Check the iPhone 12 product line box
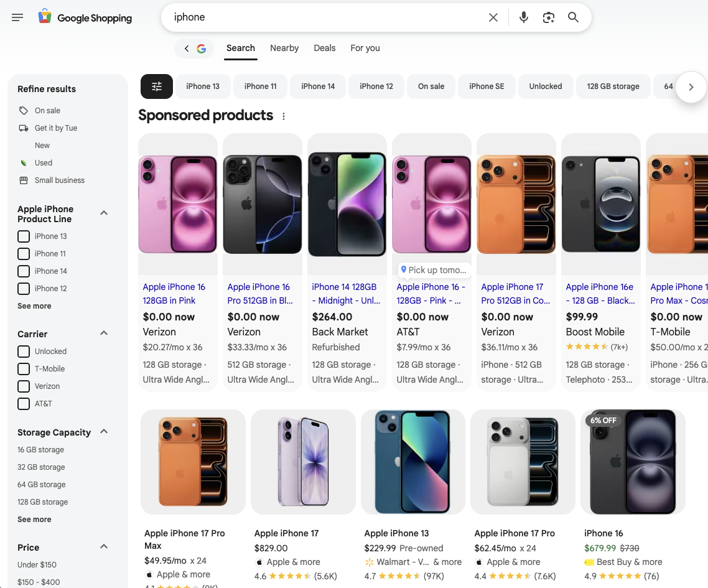The width and height of the screenshot is (708, 588). pyautogui.click(x=24, y=289)
